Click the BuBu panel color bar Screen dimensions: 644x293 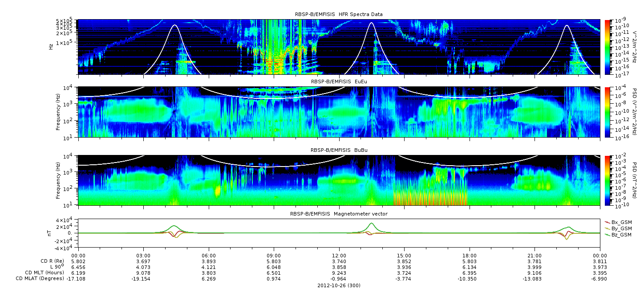pyautogui.click(x=607, y=180)
